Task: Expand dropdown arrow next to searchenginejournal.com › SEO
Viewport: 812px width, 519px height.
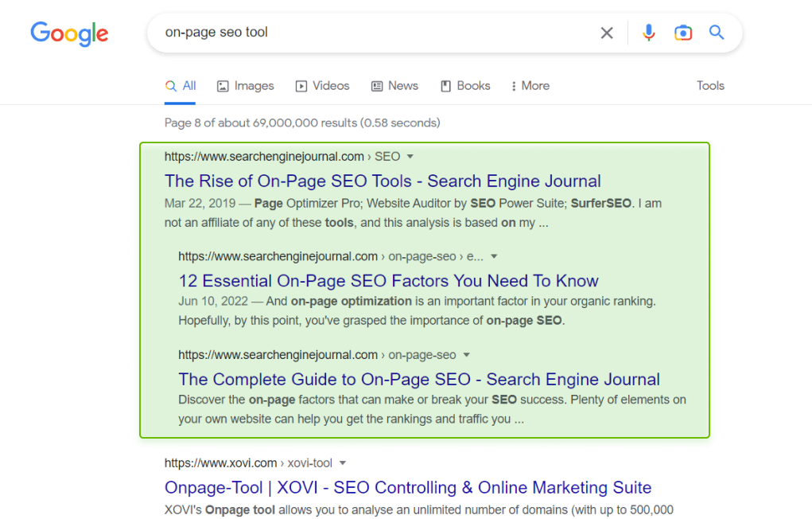Action: click(410, 157)
